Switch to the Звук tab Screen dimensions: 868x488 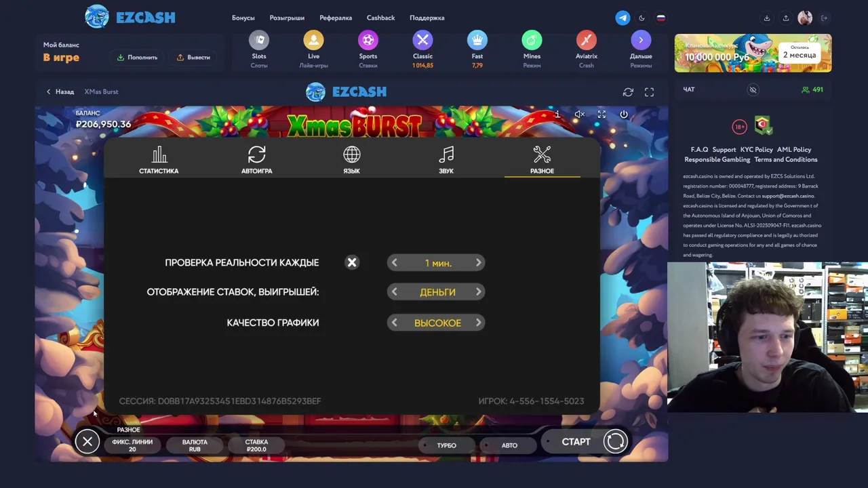[446, 161]
